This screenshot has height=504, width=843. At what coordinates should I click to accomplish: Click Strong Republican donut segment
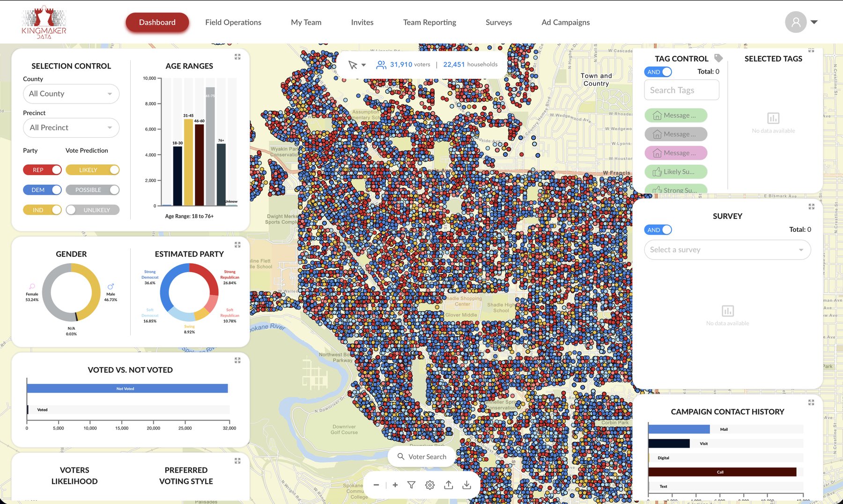(x=208, y=276)
